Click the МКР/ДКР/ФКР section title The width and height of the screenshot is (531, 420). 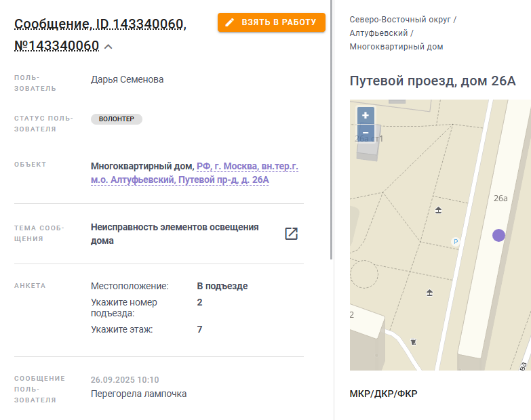pos(383,394)
